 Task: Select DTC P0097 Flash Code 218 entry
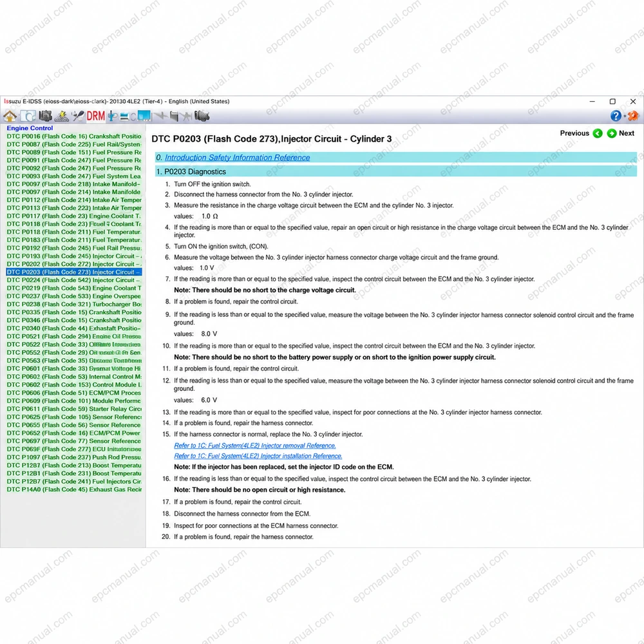tap(74, 184)
